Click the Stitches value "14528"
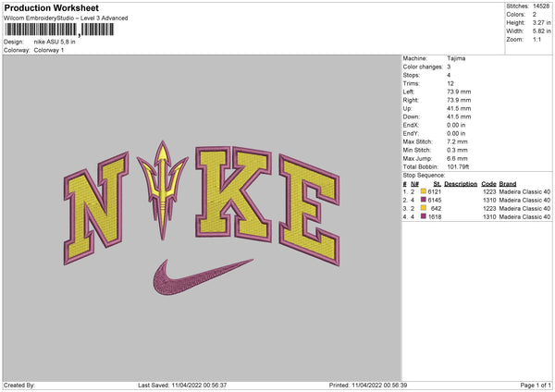 point(541,6)
